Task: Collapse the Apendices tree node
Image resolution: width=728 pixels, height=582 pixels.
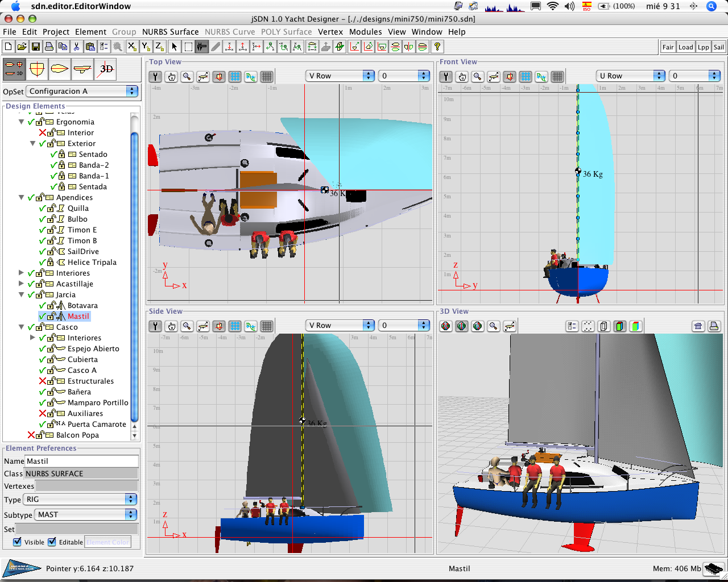Action: (22, 197)
